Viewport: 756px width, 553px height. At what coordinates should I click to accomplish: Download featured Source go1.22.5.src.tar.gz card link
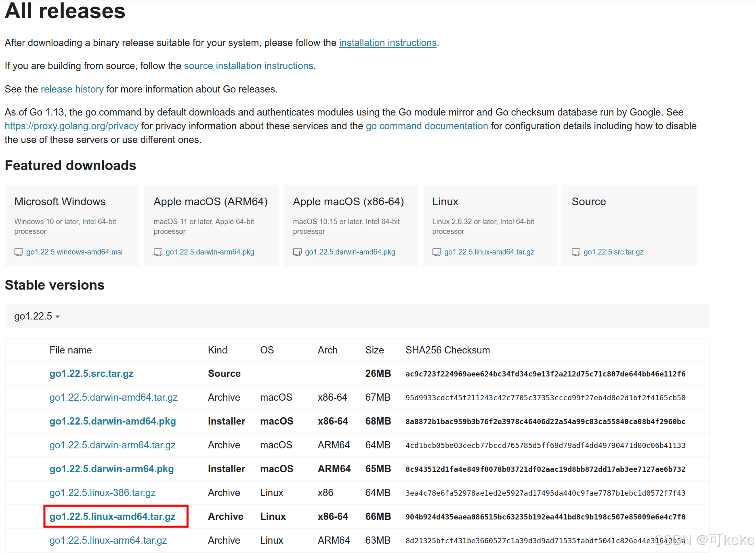tap(613, 252)
